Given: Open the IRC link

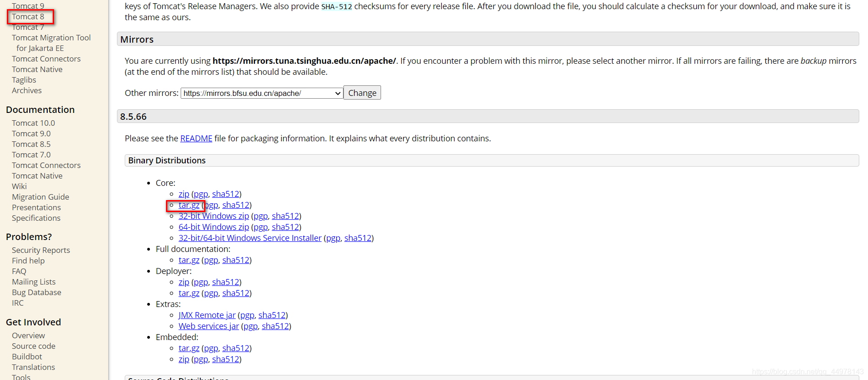Looking at the screenshot, I should click(x=18, y=303).
